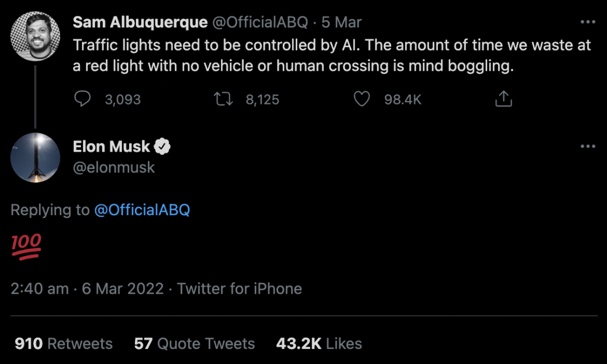Click Elon Musk's verified badge

[x=162, y=147]
